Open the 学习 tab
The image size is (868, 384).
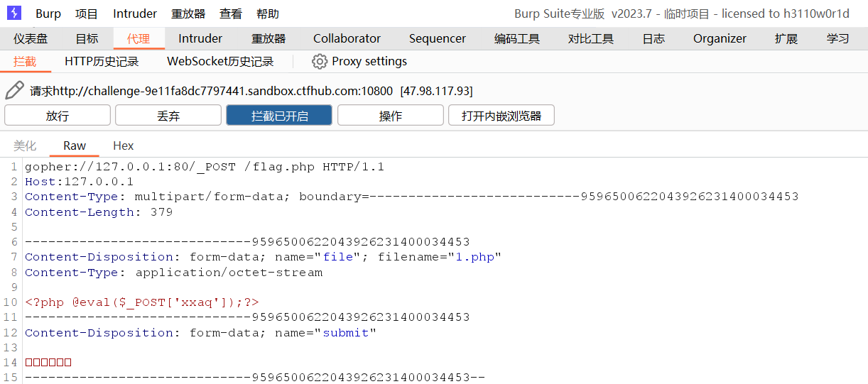[x=838, y=38]
